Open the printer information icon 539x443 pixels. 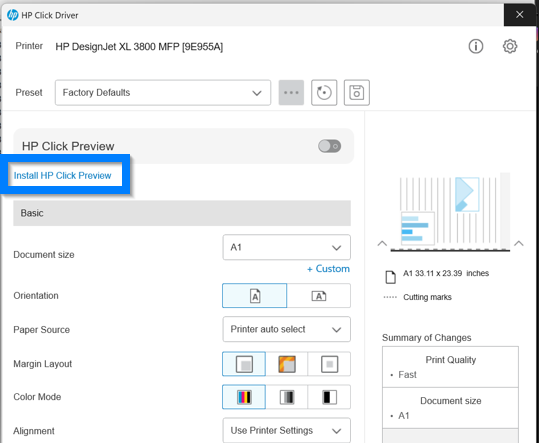tap(476, 46)
